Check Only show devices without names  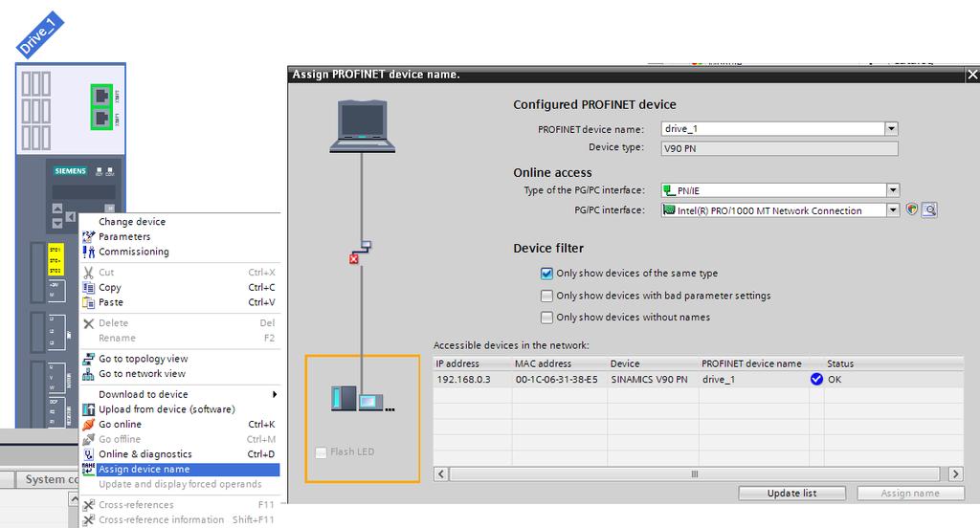(546, 318)
